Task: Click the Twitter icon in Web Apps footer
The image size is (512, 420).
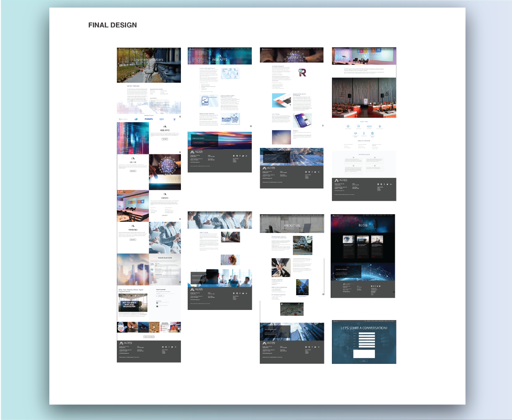Action: point(243,156)
